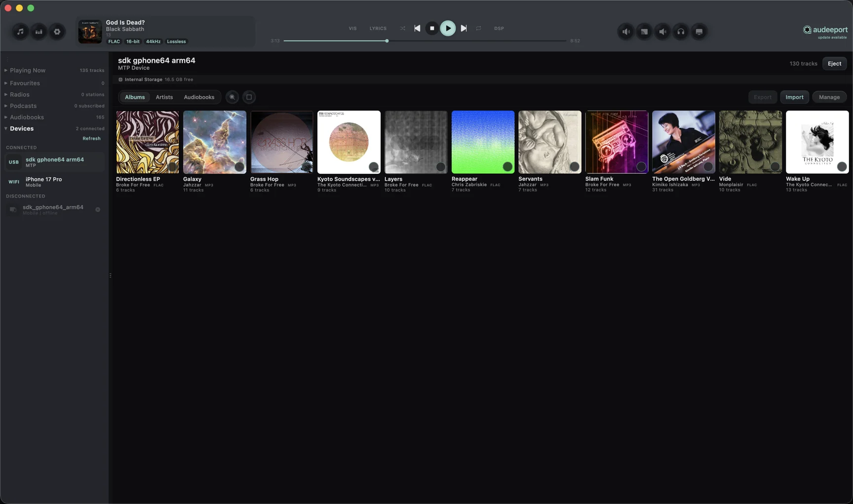Switch to Albums tab
The image size is (853, 504).
(135, 97)
